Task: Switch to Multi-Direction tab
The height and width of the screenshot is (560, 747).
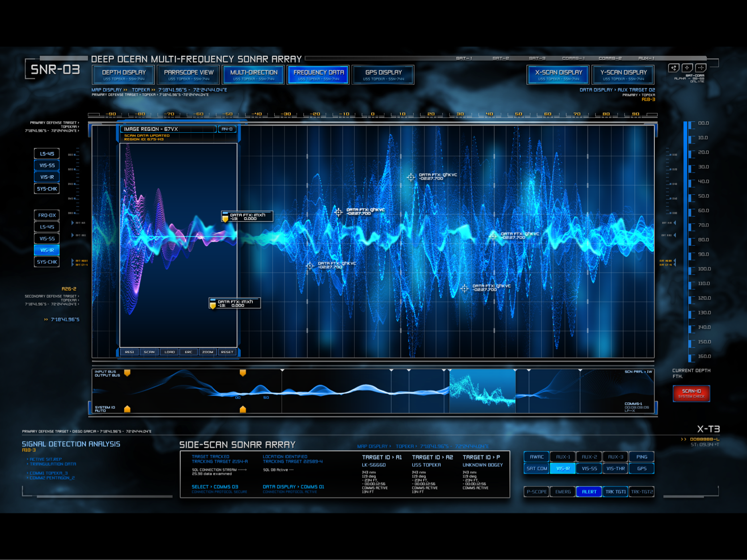Action: tap(254, 75)
